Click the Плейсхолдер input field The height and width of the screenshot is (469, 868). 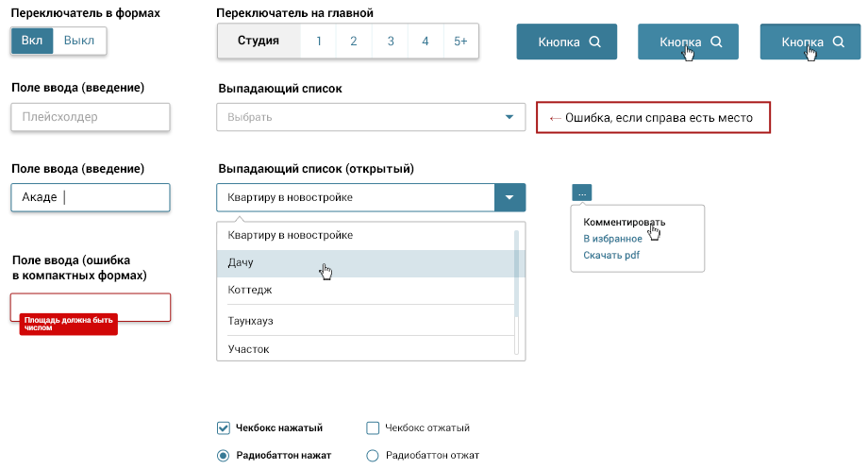click(x=91, y=117)
